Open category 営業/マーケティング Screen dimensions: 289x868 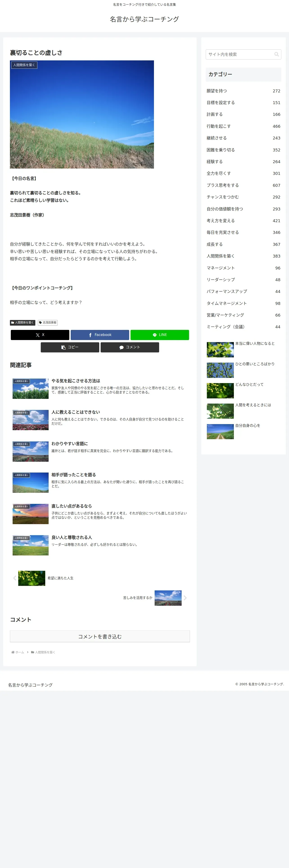tap(243, 315)
